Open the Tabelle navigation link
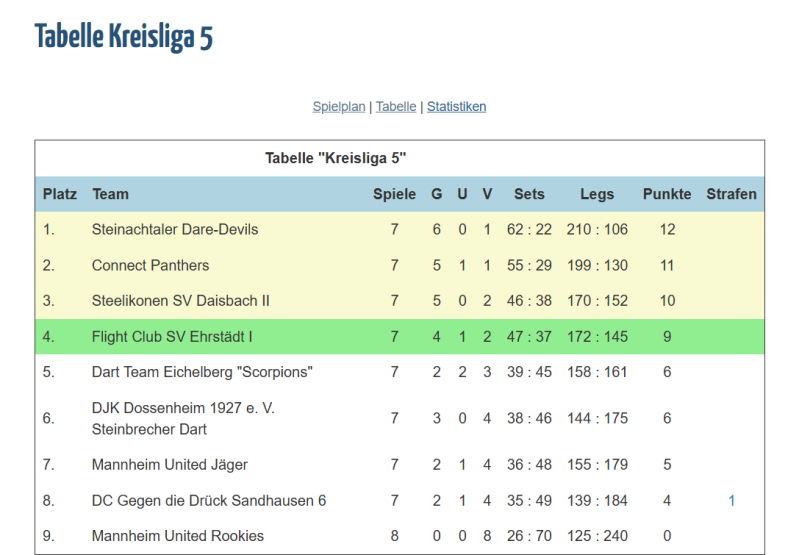 [x=396, y=106]
